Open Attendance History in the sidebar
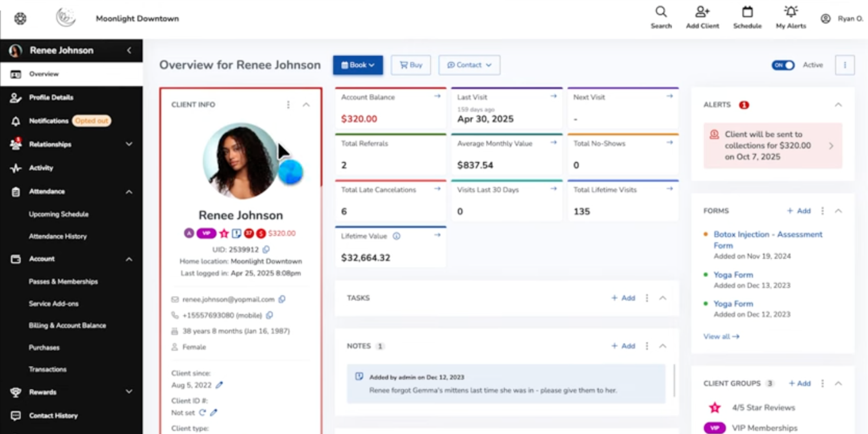The width and height of the screenshot is (868, 434). click(x=58, y=236)
